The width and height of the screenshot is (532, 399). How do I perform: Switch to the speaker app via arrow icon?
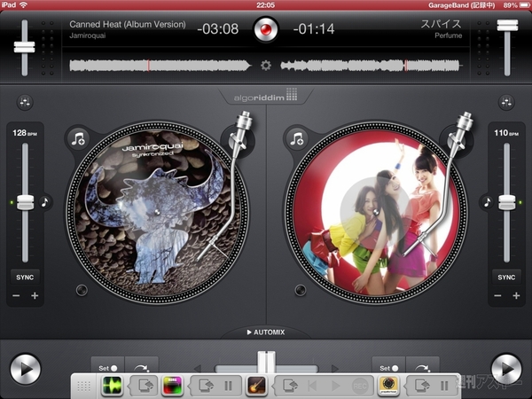tap(422, 386)
